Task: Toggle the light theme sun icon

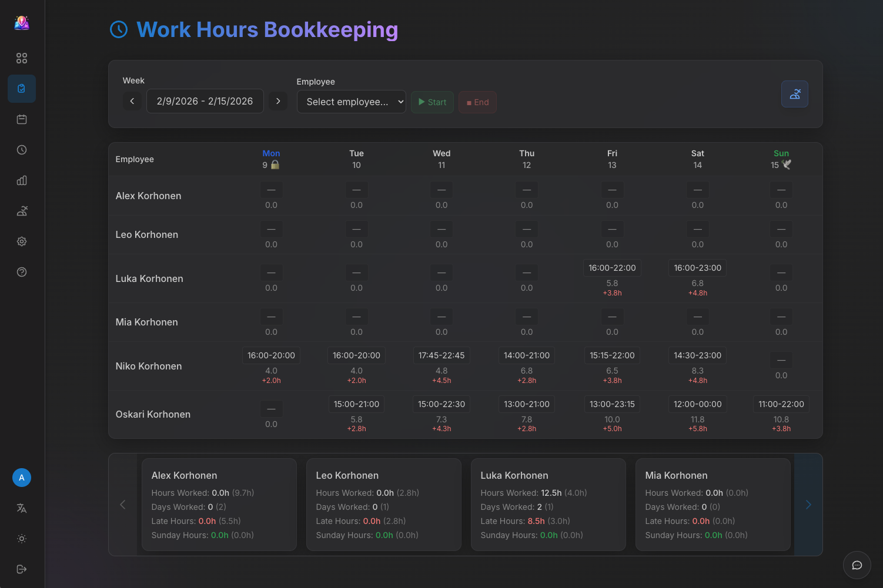Action: pos(22,539)
